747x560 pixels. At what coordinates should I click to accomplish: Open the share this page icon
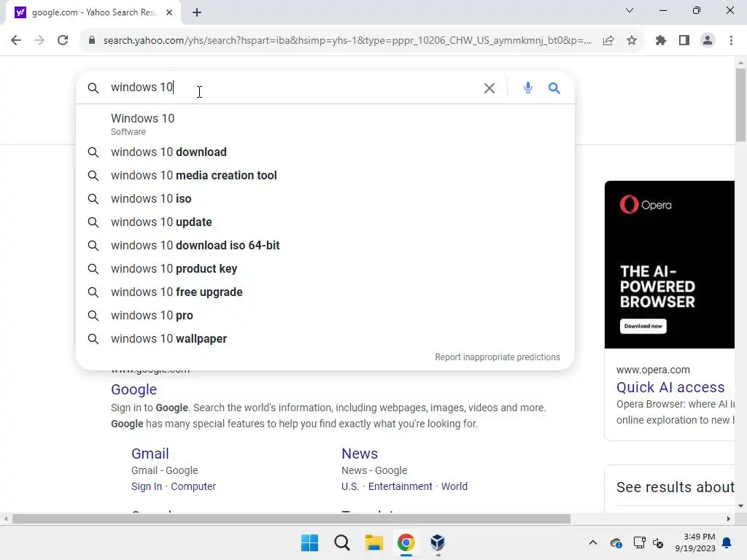[608, 41]
